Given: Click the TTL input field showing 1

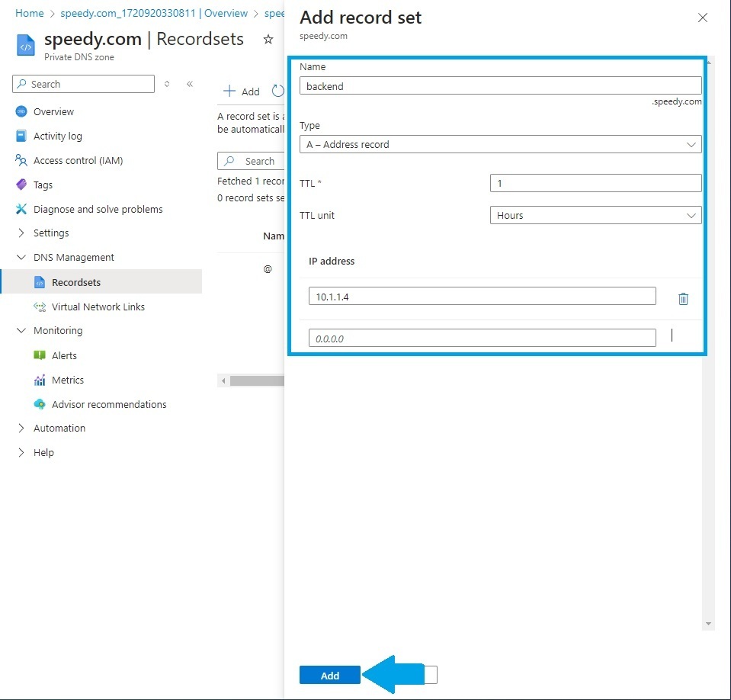Looking at the screenshot, I should coord(595,183).
